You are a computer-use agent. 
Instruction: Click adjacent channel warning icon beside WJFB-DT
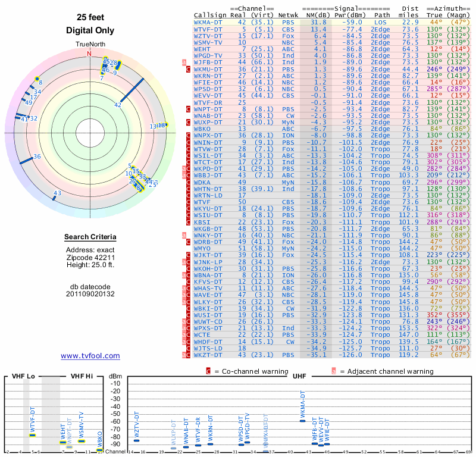point(184,62)
